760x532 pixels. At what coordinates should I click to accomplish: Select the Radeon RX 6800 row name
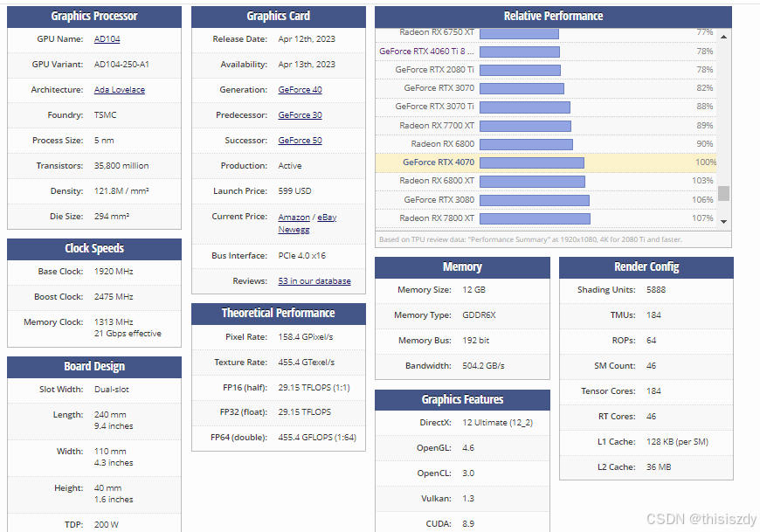[x=442, y=144]
